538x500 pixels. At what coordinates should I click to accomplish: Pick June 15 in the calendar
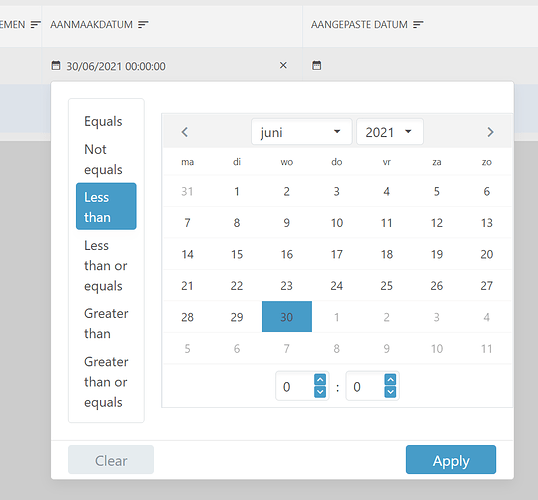pyautogui.click(x=237, y=254)
